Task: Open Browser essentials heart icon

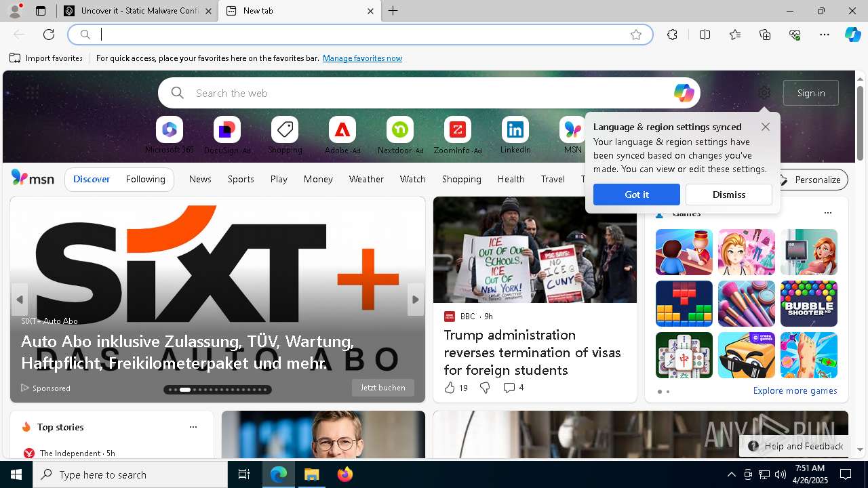Action: pyautogui.click(x=795, y=35)
